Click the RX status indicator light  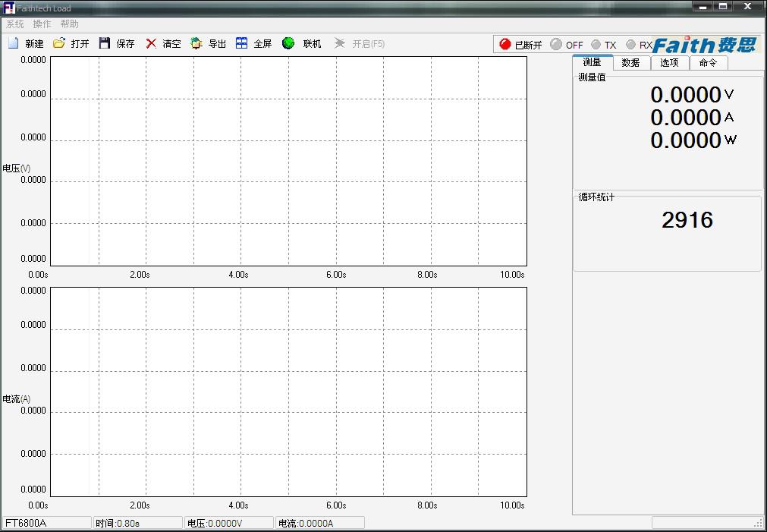[631, 45]
